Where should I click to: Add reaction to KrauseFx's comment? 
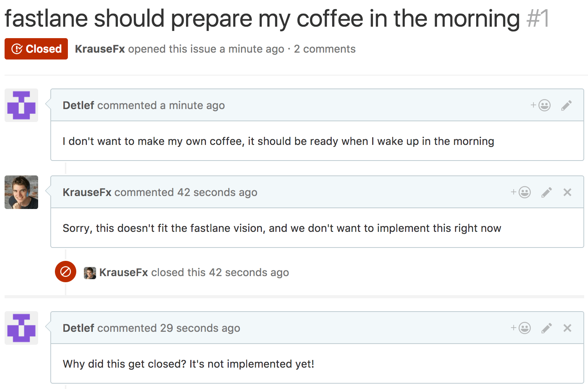[x=521, y=192]
